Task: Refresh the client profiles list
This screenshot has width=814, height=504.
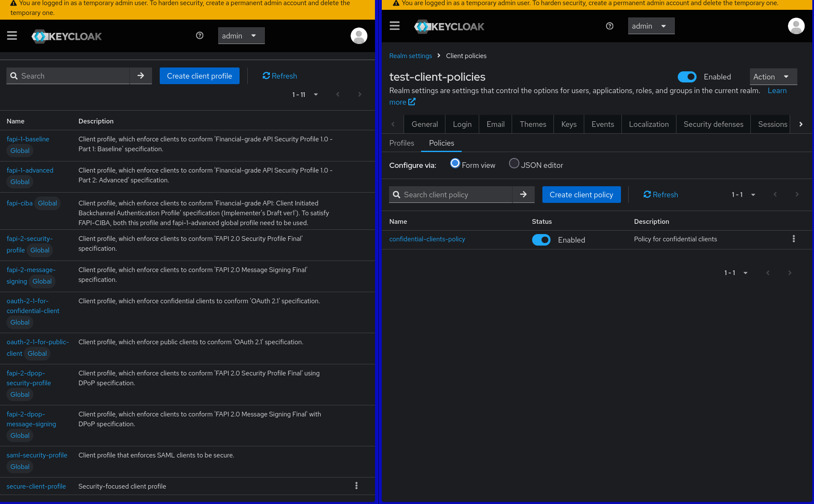Action: coord(280,76)
